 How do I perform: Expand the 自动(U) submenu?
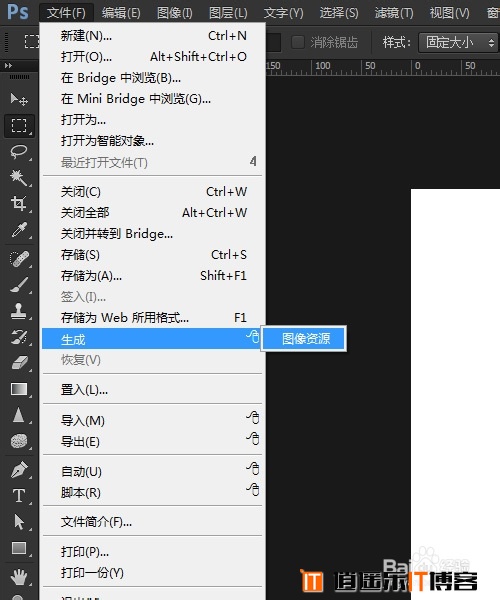[152, 471]
